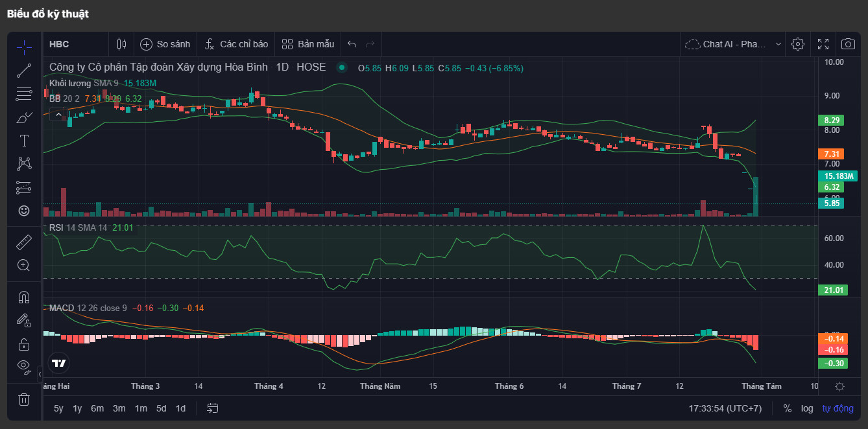
Task: Click the RSI 14 SMA 14 legend
Action: tap(78, 227)
